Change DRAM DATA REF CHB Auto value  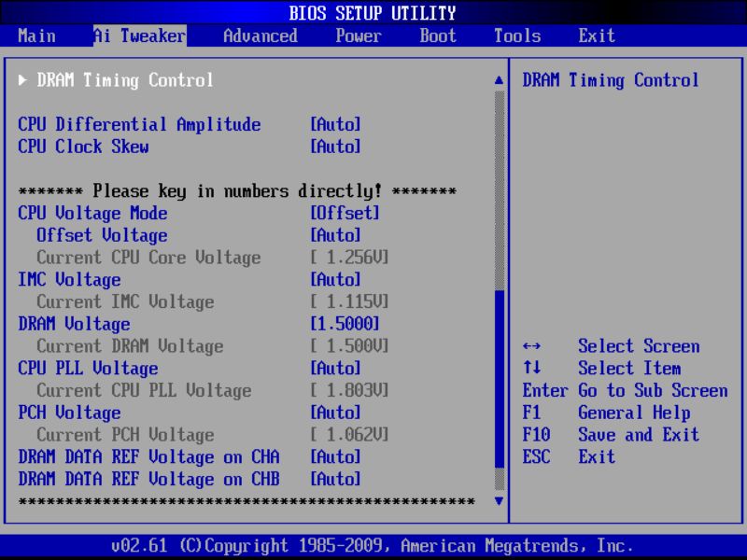click(x=335, y=479)
